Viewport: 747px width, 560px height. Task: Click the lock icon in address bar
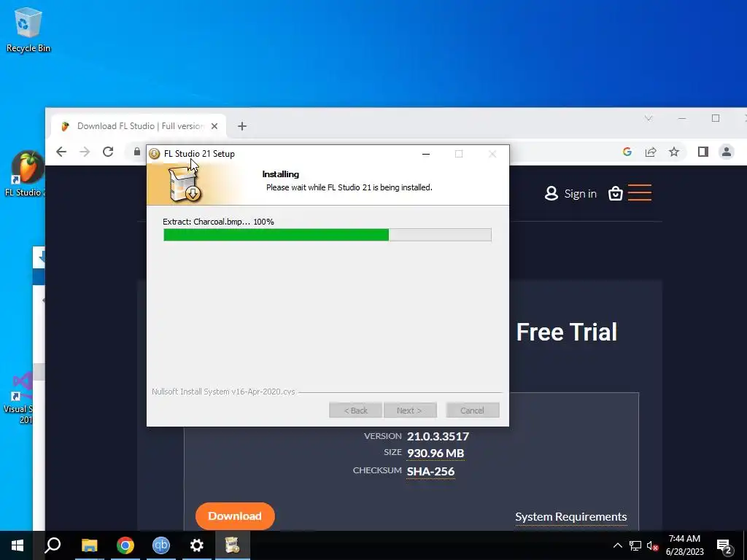click(x=136, y=152)
